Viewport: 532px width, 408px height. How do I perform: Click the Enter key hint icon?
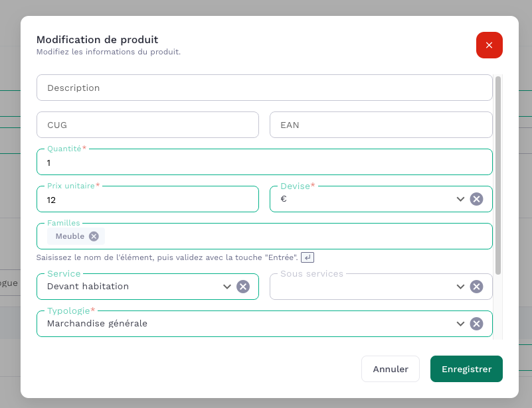point(307,257)
